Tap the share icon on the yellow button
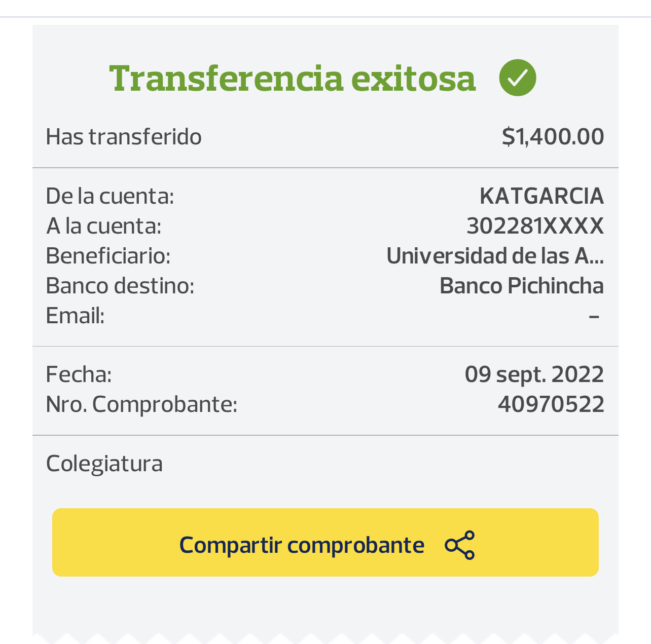The height and width of the screenshot is (644, 651). (x=459, y=545)
